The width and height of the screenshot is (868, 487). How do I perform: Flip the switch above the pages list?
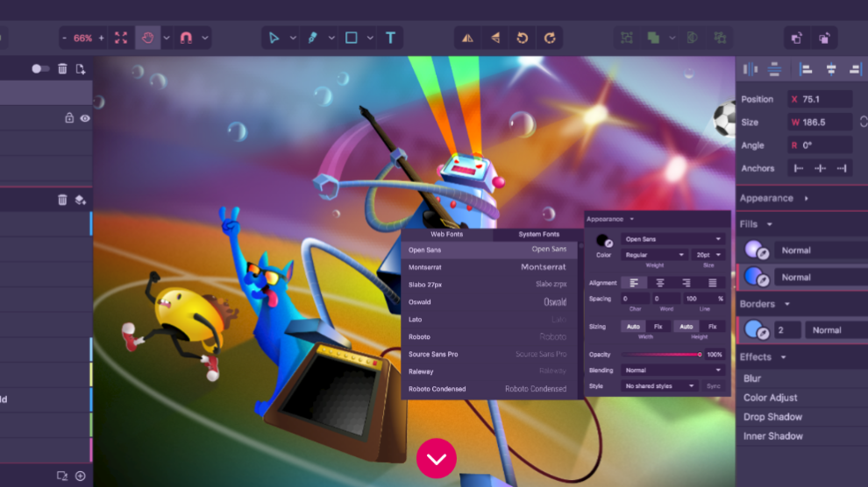40,68
